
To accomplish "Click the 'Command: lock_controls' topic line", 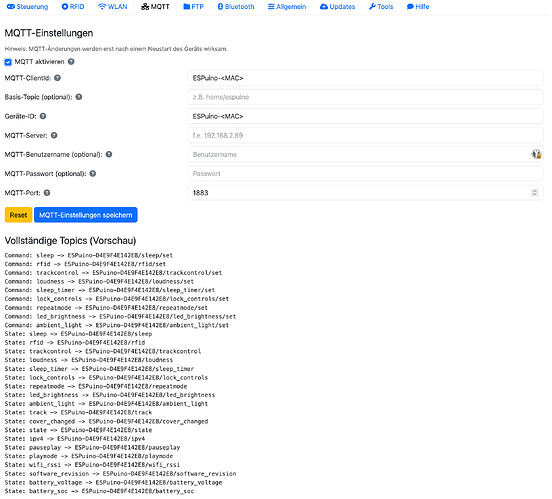I will coord(117,299).
